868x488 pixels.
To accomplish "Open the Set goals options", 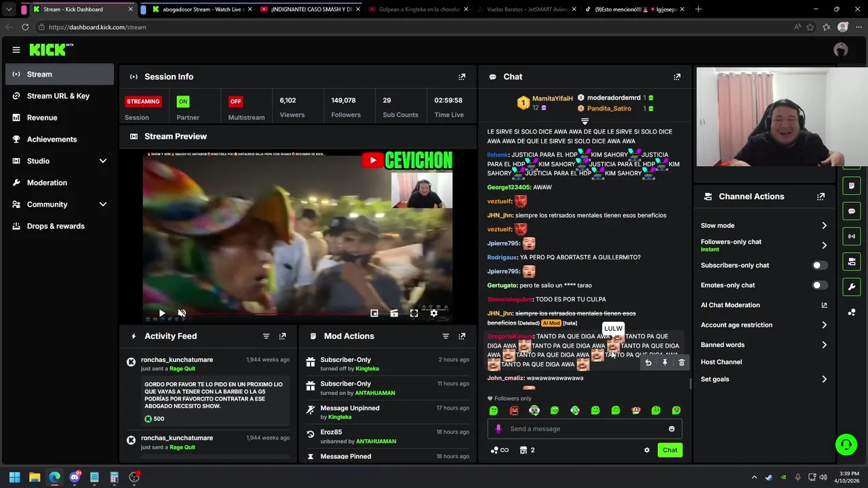I will [x=764, y=379].
